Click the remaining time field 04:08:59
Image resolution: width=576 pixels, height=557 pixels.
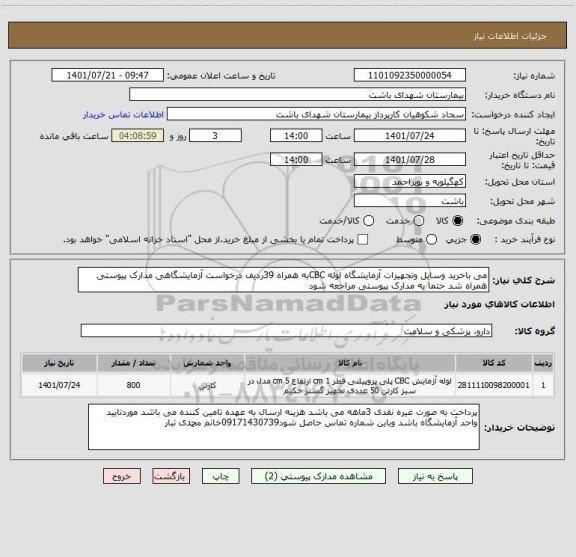138,136
